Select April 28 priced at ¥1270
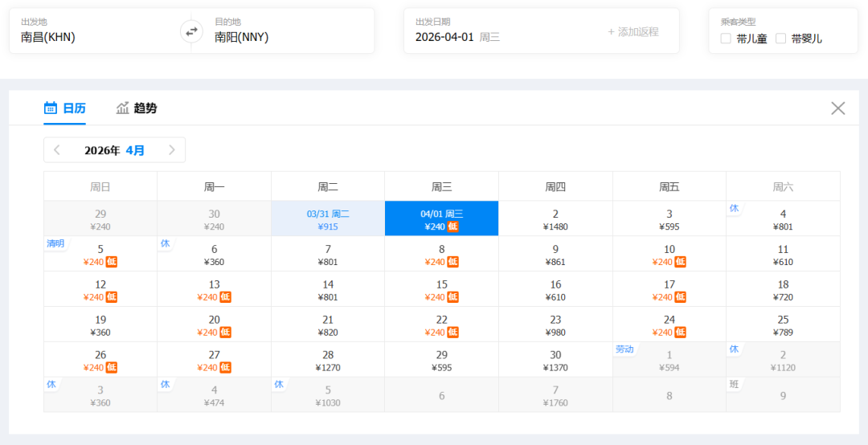 tap(328, 360)
